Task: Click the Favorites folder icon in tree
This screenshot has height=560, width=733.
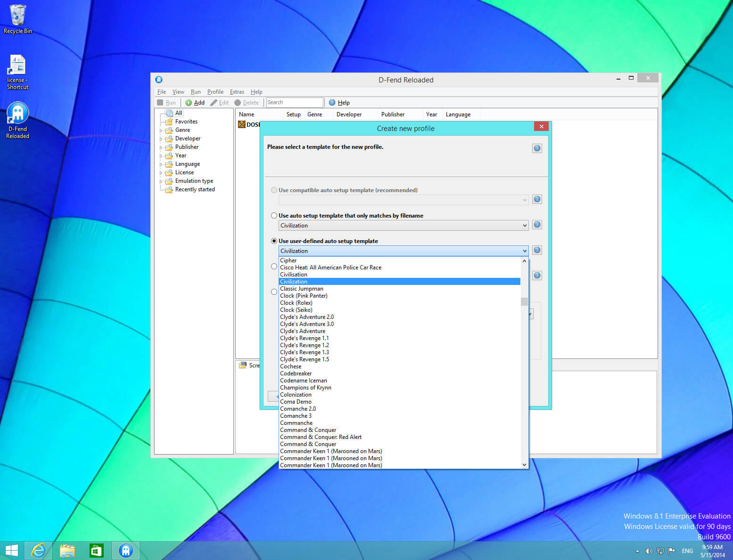Action: (169, 122)
